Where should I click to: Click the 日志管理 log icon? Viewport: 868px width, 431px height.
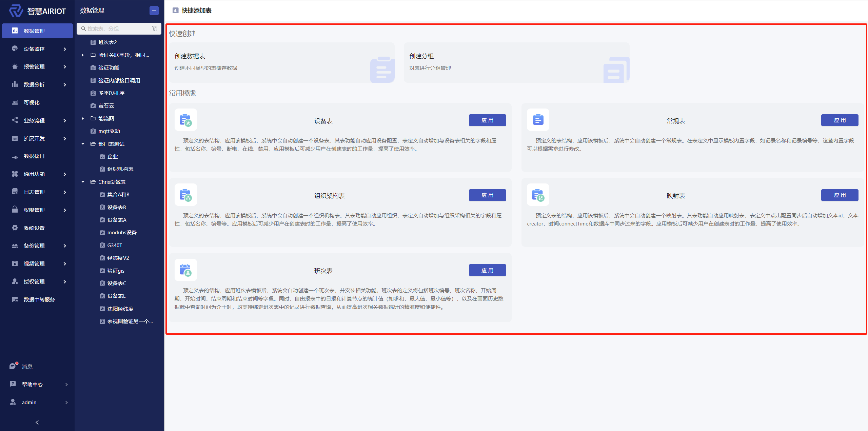(x=15, y=192)
